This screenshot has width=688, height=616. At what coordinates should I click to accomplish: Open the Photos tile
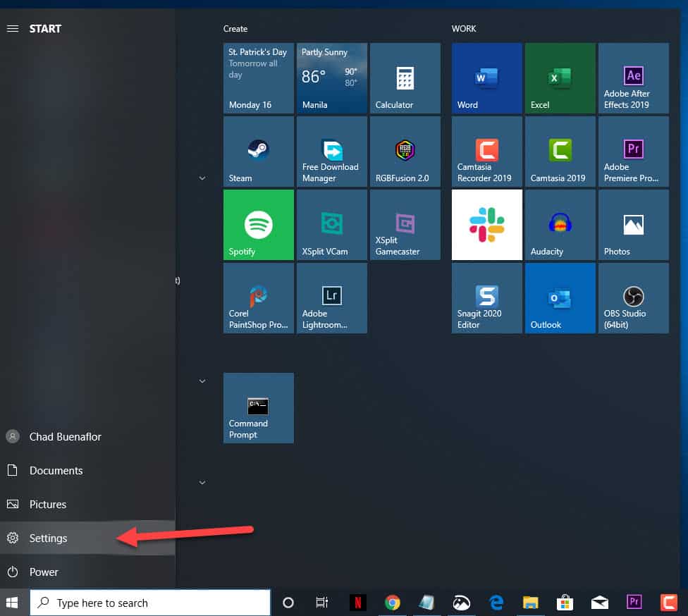633,225
